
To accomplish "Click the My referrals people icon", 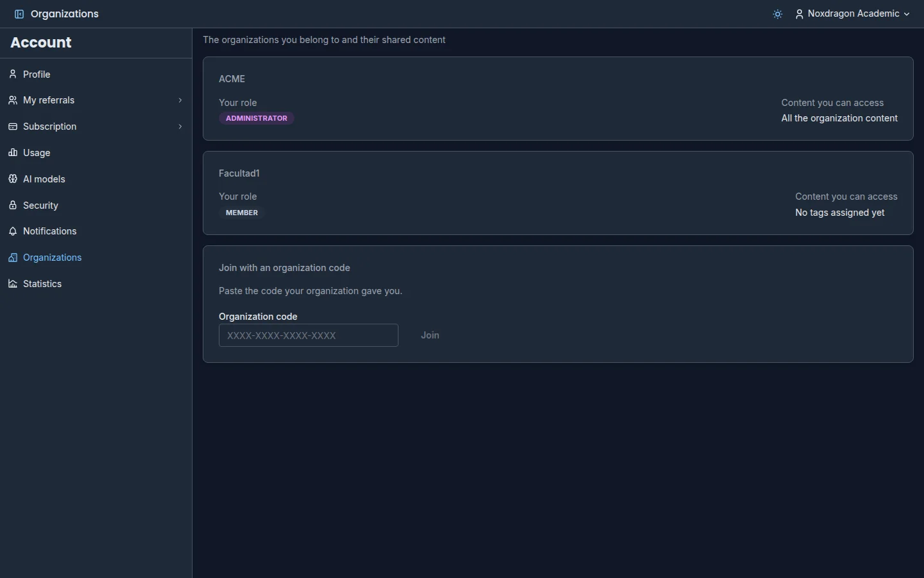I will [13, 100].
